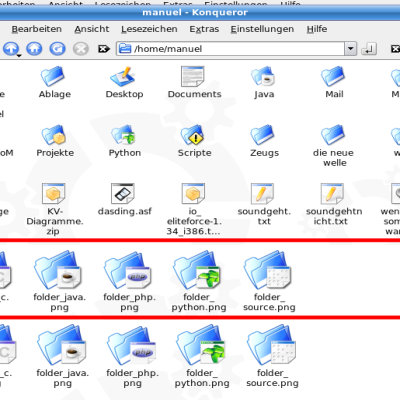Click the folder icon inside location bar
This screenshot has height=400, width=400.
(x=125, y=49)
